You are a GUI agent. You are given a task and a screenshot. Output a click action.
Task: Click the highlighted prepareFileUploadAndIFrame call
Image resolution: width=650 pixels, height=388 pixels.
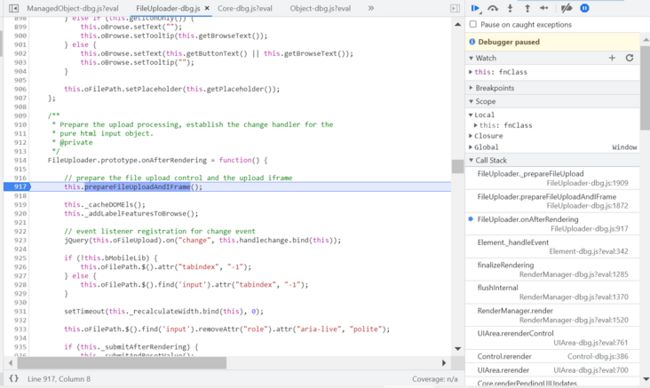point(138,187)
